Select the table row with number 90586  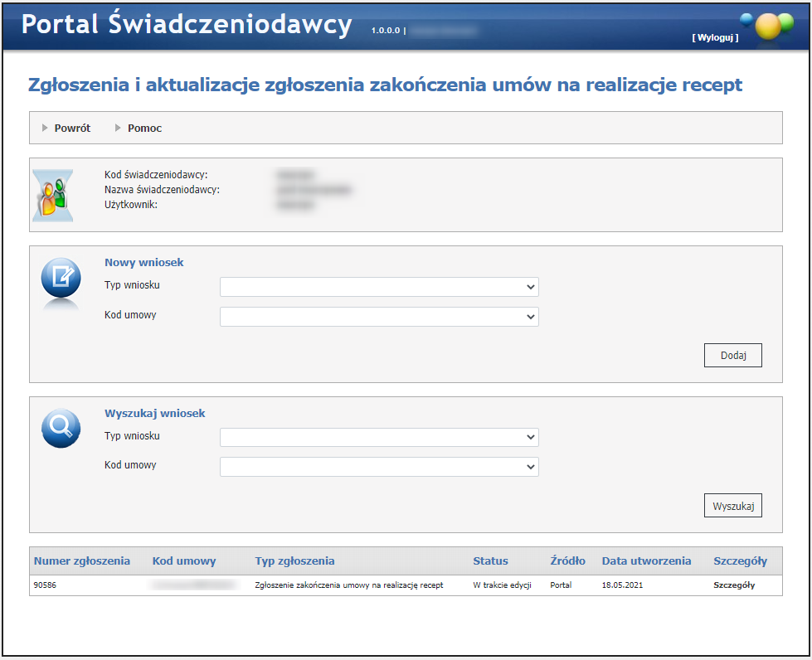click(348, 585)
